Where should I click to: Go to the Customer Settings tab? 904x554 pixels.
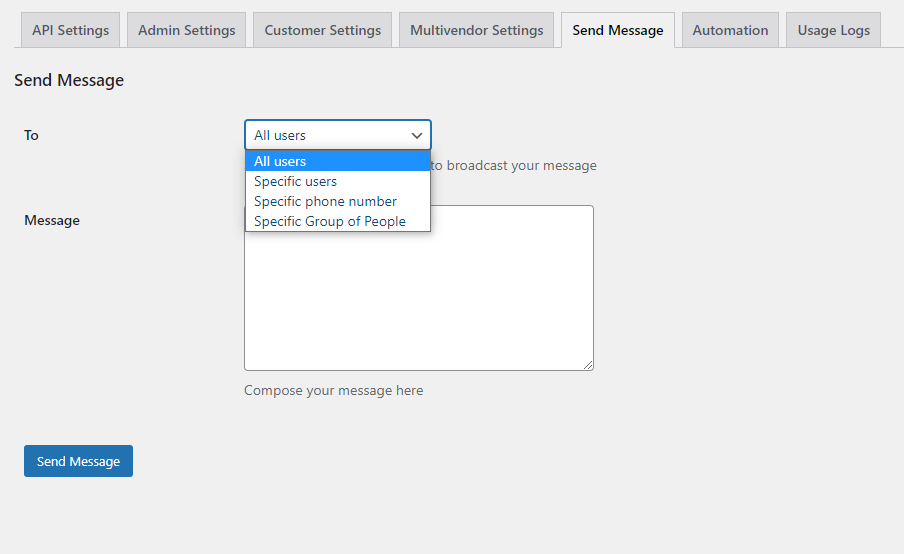point(322,30)
